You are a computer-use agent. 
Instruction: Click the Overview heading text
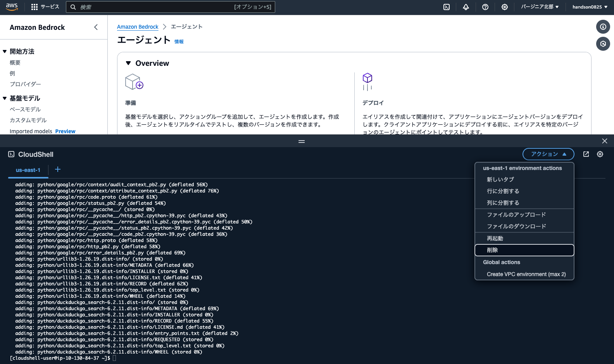pyautogui.click(x=152, y=63)
